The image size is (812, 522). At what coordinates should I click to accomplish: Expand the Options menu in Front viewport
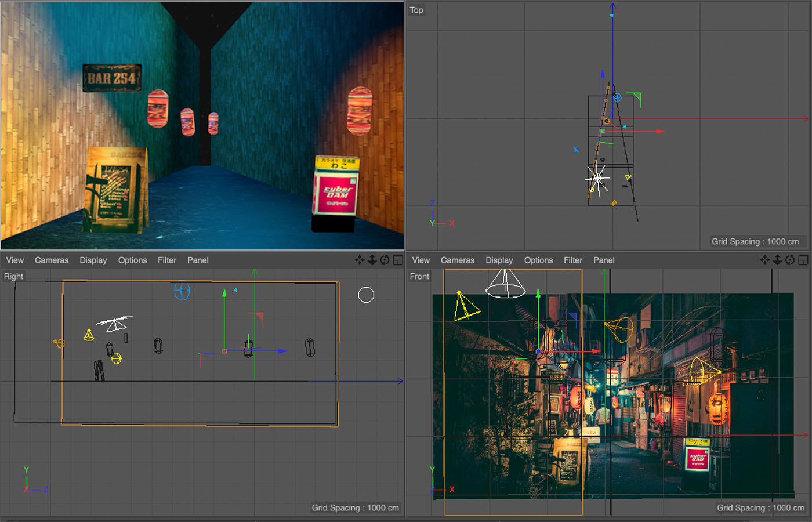click(538, 260)
